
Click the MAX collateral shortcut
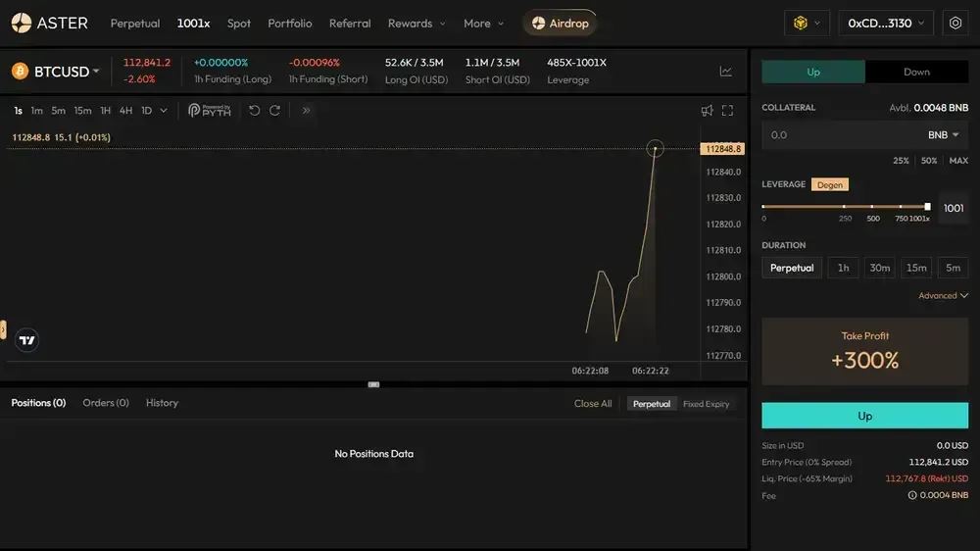[x=958, y=161]
